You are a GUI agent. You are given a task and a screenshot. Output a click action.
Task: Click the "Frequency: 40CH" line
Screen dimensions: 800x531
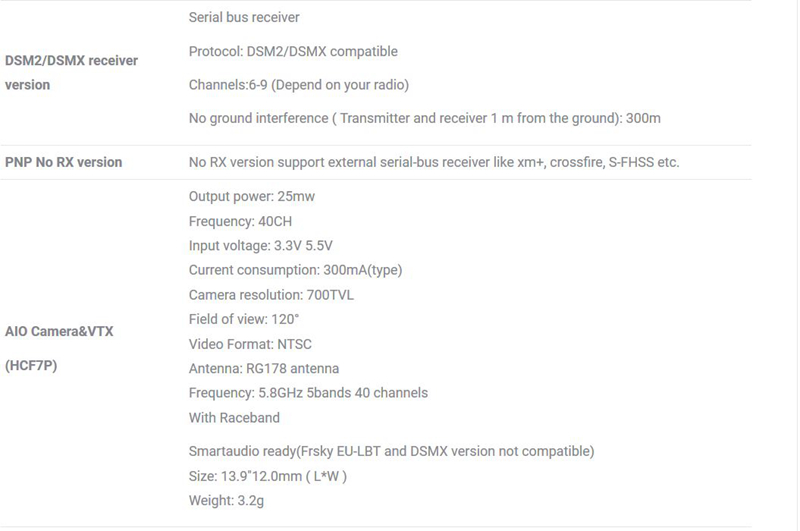[240, 221]
